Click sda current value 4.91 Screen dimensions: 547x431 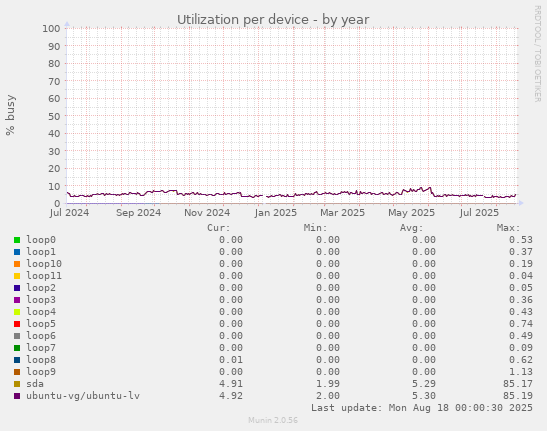[x=231, y=384]
